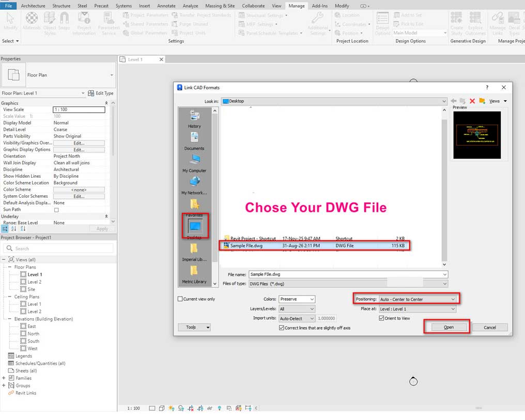Viewport: 525px width, 420px height.
Task: Open Manage Links tool
Action: [498, 23]
